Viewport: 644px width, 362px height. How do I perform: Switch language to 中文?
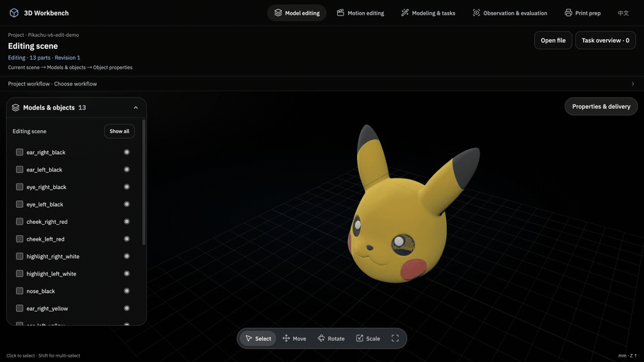click(623, 13)
